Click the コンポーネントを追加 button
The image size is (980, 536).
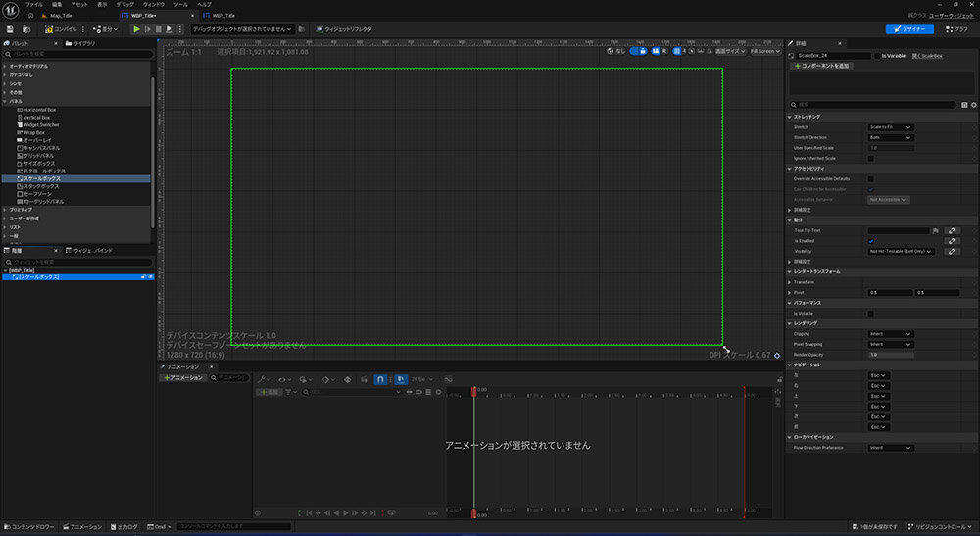(821, 66)
